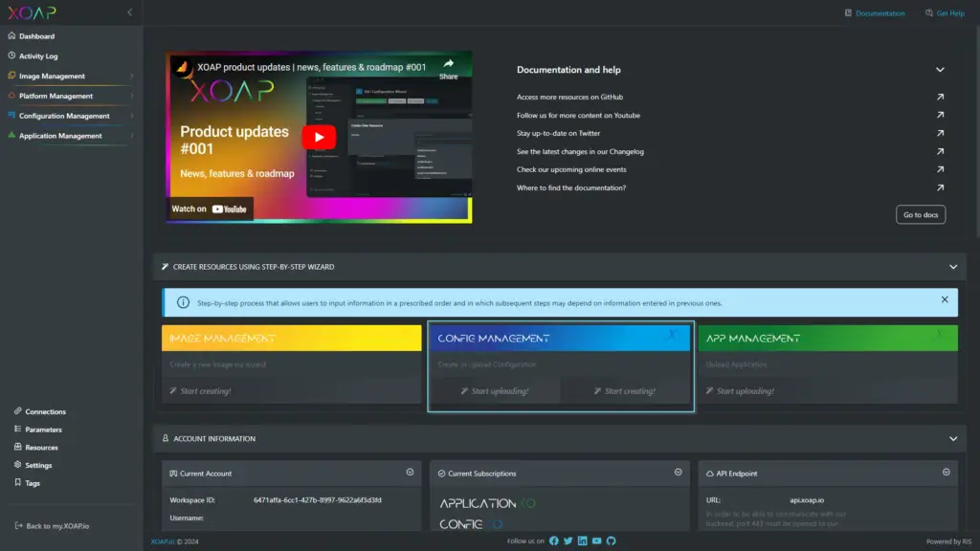Screen dimensions: 980x551
Task: Click See the latest changes in our Changelog
Action: [580, 151]
